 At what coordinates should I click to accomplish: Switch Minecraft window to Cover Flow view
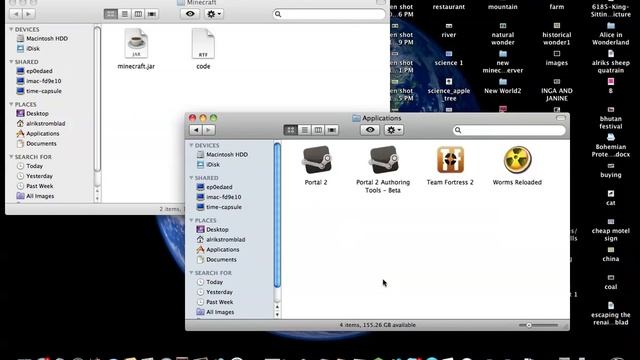[152, 14]
